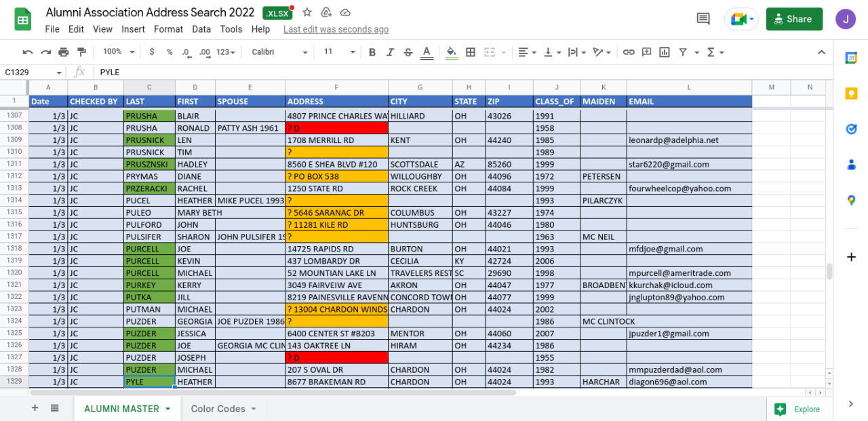
Task: Open Google Calendar side panel icon
Action: coord(852,58)
